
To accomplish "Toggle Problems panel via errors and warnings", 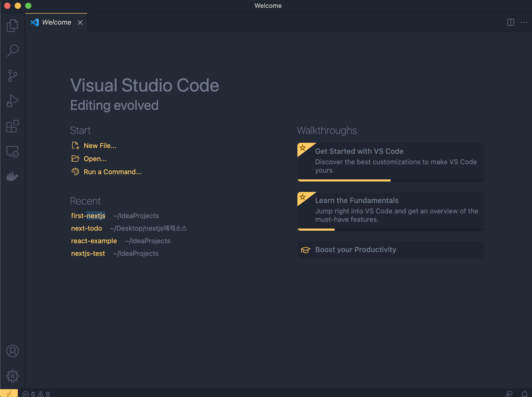I will click(36, 394).
